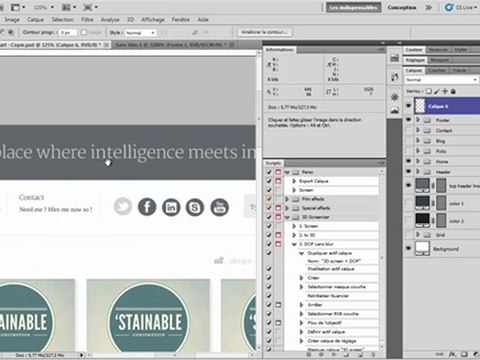Select the Background layer thumbnail
The width and height of the screenshot is (480, 360).
coord(422,248)
